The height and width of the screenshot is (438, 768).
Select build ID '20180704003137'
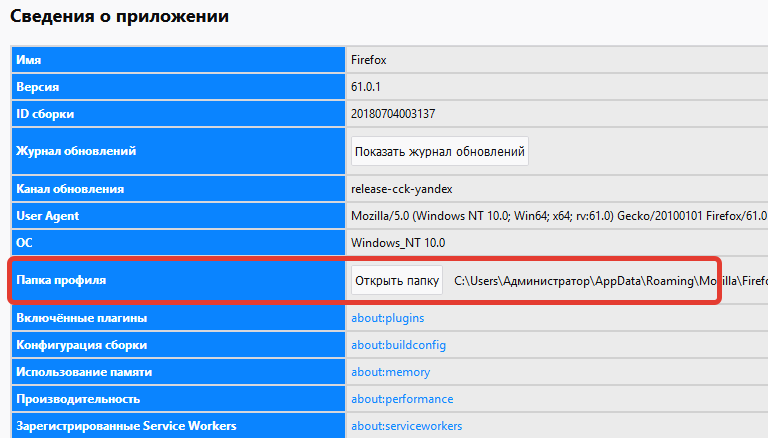(393, 114)
